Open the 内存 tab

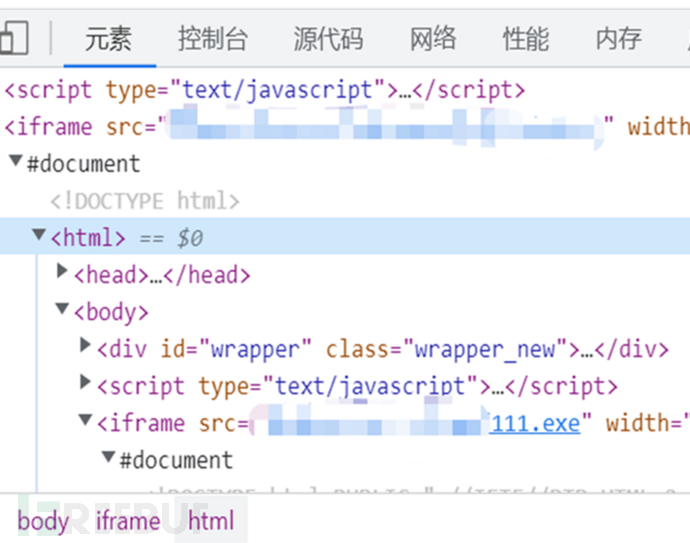point(619,39)
